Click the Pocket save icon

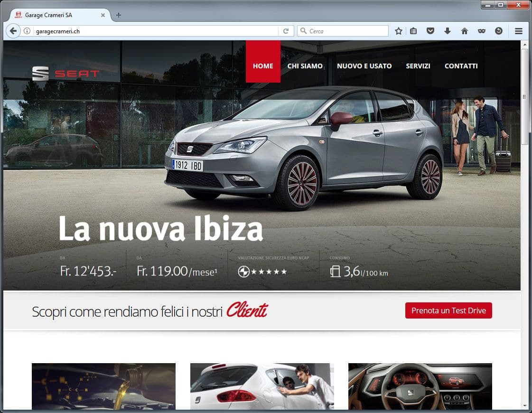coord(430,31)
